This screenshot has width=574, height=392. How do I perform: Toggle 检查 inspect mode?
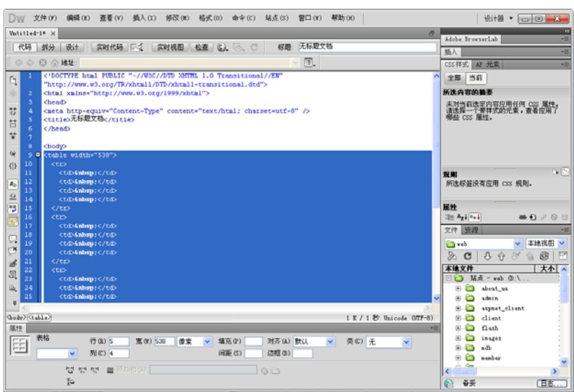201,47
